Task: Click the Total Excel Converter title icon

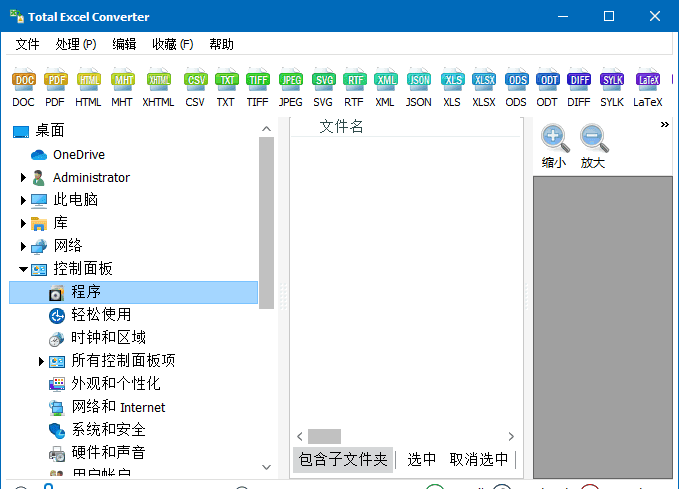Action: (x=16, y=16)
